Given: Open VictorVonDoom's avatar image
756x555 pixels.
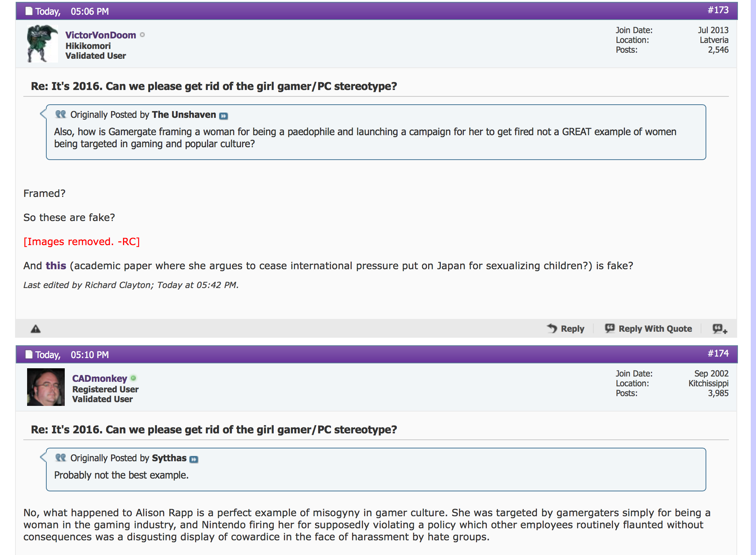Looking at the screenshot, I should 43,44.
